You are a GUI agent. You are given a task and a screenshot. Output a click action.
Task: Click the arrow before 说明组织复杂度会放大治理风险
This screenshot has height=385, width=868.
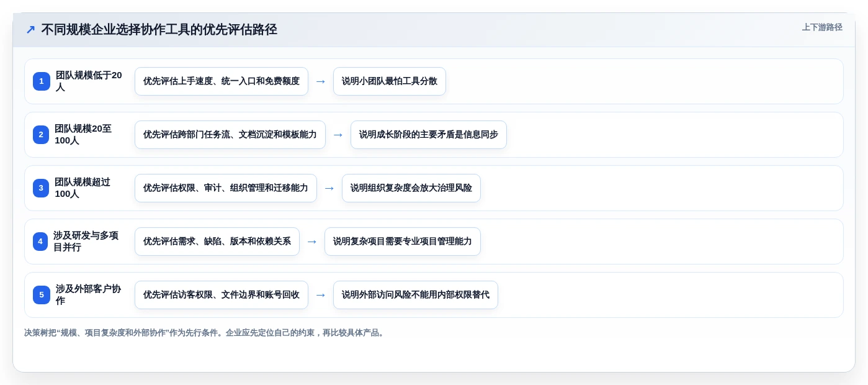click(x=329, y=188)
